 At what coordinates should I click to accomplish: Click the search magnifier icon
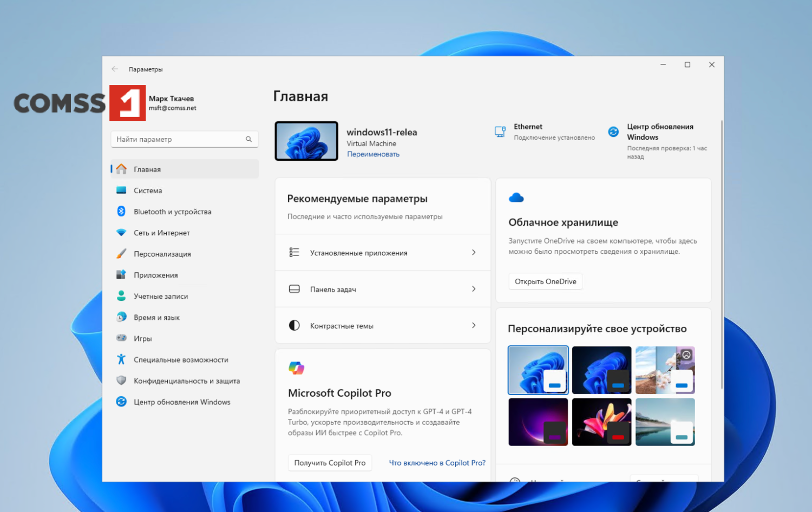(x=248, y=139)
